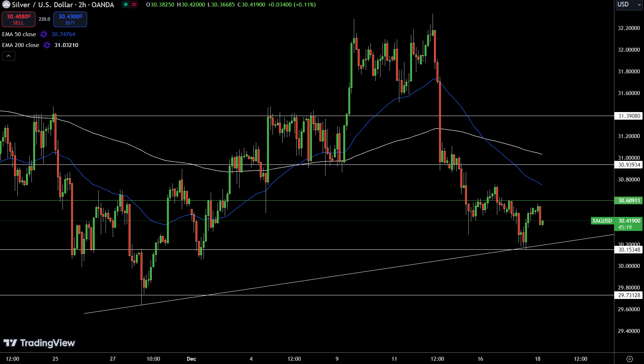Click the 30.93934 horizontal line price label

[x=629, y=165]
